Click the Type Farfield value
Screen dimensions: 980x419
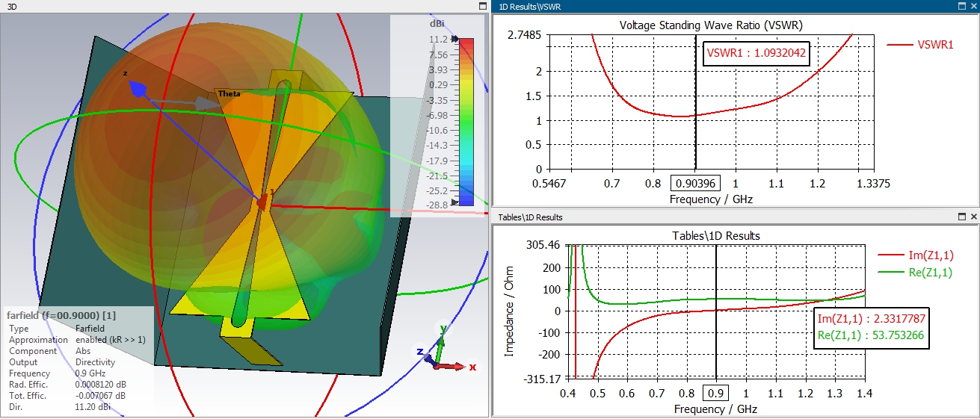[90, 329]
